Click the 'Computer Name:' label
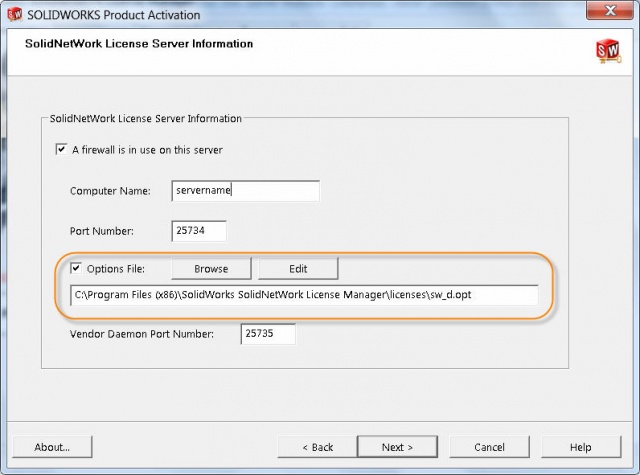Image resolution: width=640 pixels, height=475 pixels. click(110, 191)
